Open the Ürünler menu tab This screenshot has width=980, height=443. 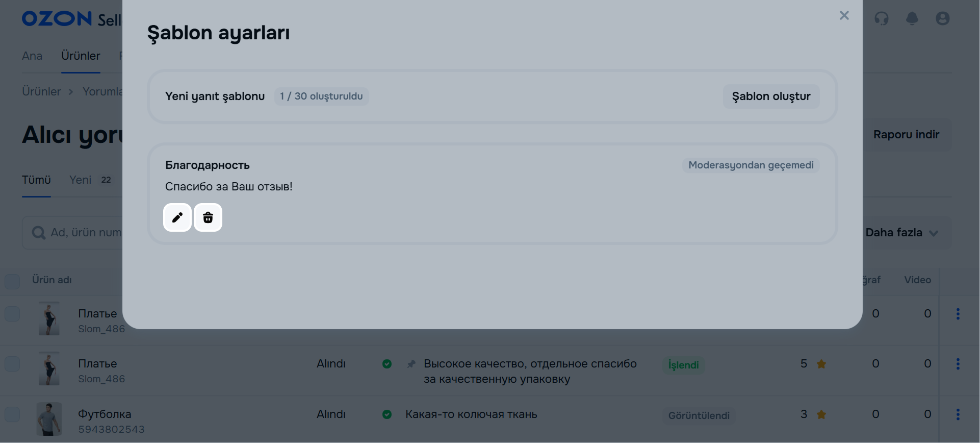coord(81,56)
